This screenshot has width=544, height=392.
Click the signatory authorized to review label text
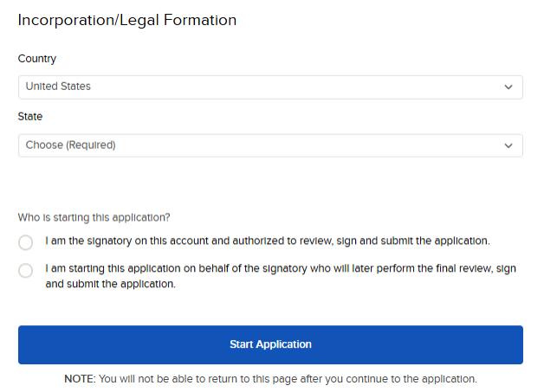tap(268, 241)
